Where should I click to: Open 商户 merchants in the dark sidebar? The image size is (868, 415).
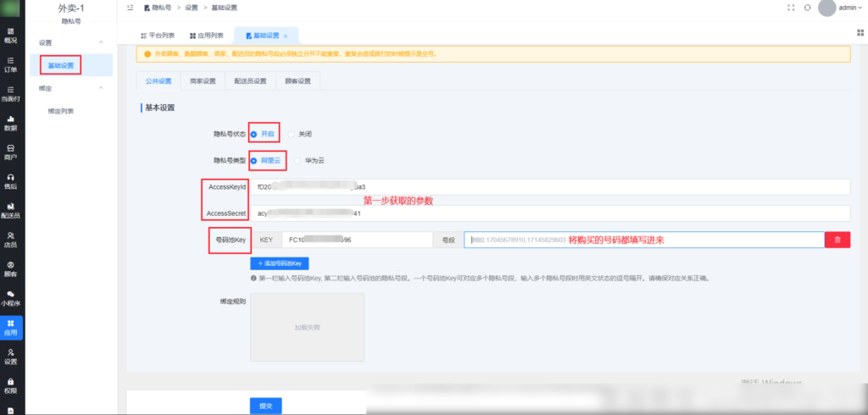(11, 152)
